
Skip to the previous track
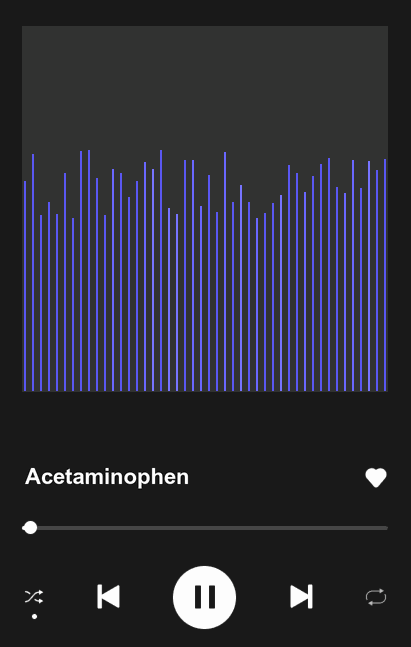pyautogui.click(x=109, y=597)
